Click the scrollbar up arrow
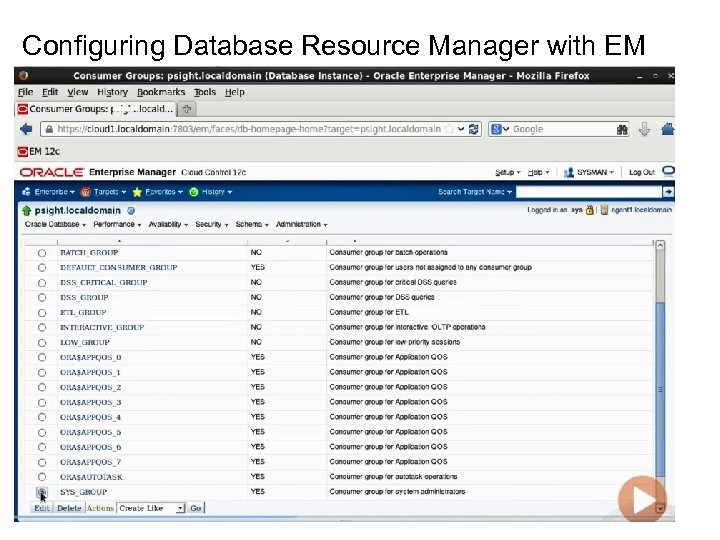 660,245
